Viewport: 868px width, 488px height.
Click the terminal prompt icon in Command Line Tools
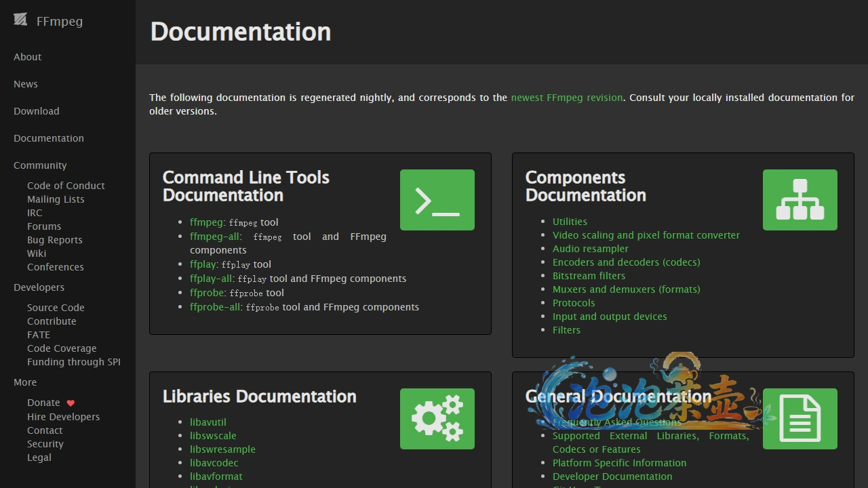437,200
